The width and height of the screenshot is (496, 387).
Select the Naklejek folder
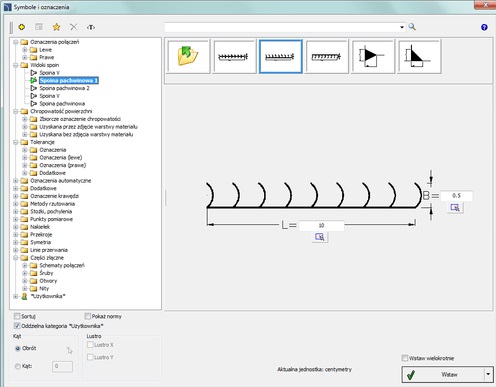[40, 227]
